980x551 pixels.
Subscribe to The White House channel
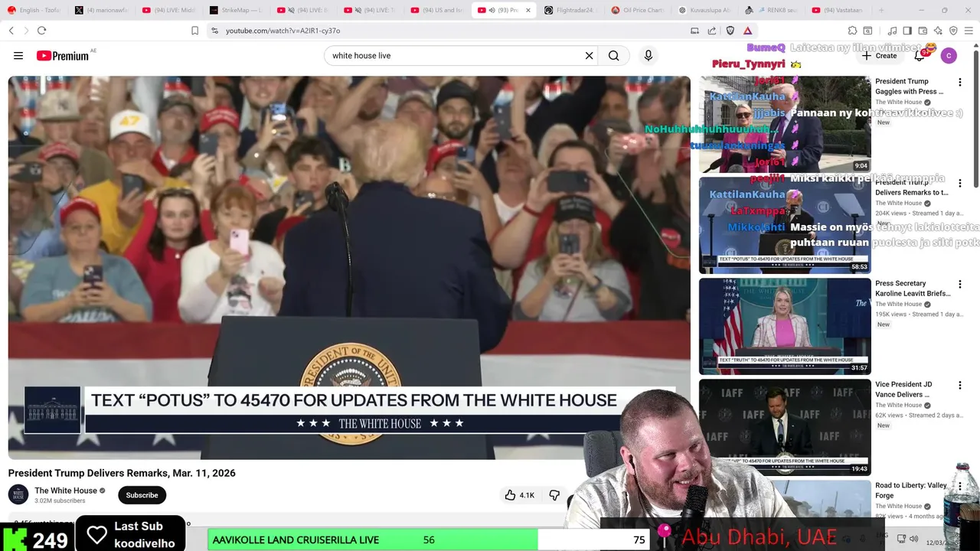click(x=142, y=495)
